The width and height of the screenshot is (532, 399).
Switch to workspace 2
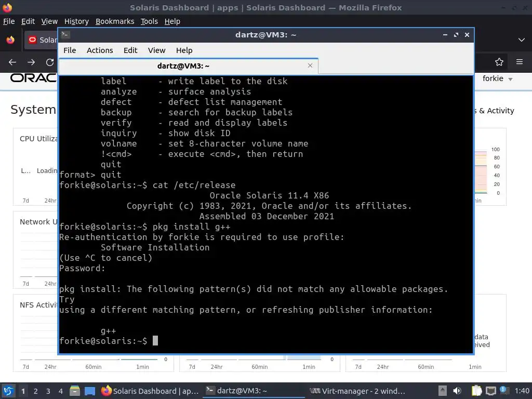[x=36, y=391]
